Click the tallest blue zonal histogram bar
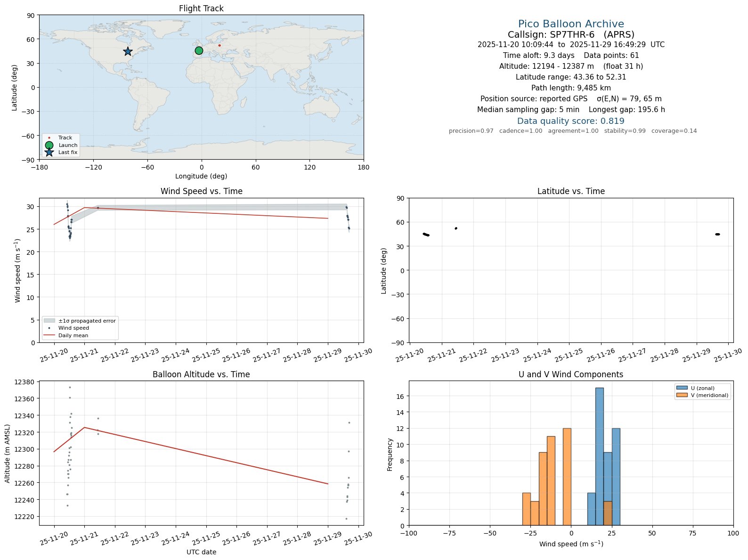 click(x=599, y=456)
